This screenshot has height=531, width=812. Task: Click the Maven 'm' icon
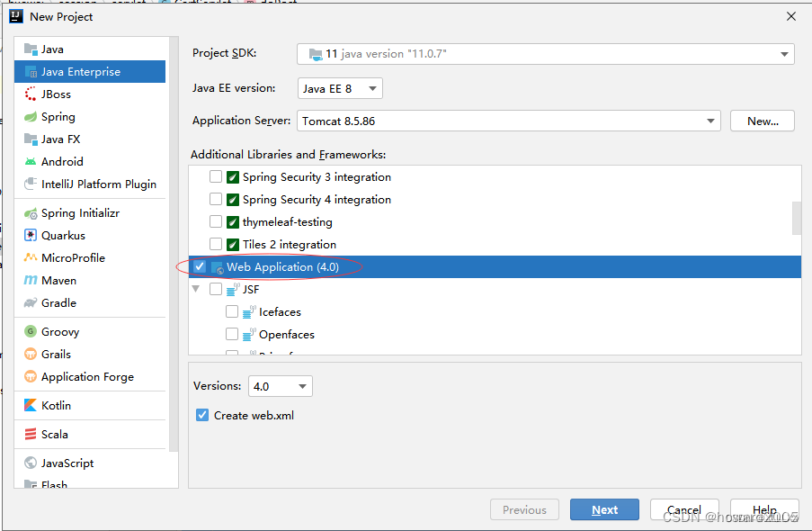click(x=31, y=281)
